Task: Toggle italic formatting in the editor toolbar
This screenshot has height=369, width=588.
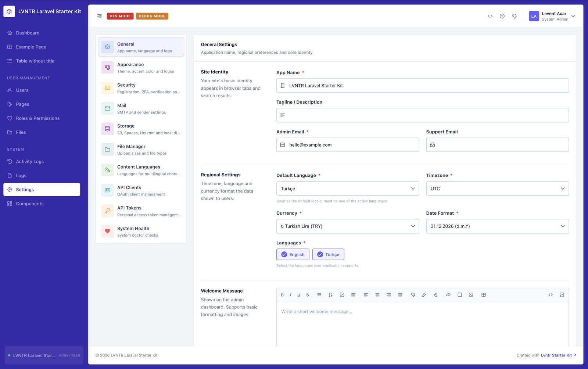Action: (290, 295)
